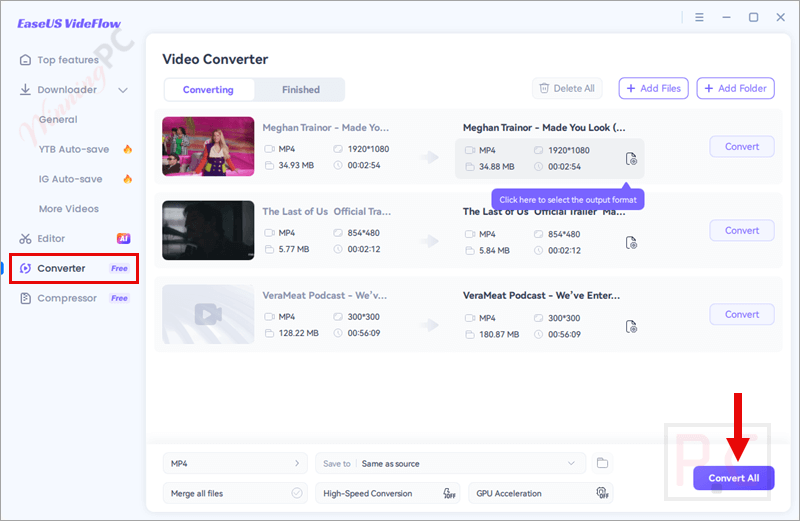Image resolution: width=800 pixels, height=521 pixels.
Task: Click the Downloader arrow icon
Action: coord(25,90)
